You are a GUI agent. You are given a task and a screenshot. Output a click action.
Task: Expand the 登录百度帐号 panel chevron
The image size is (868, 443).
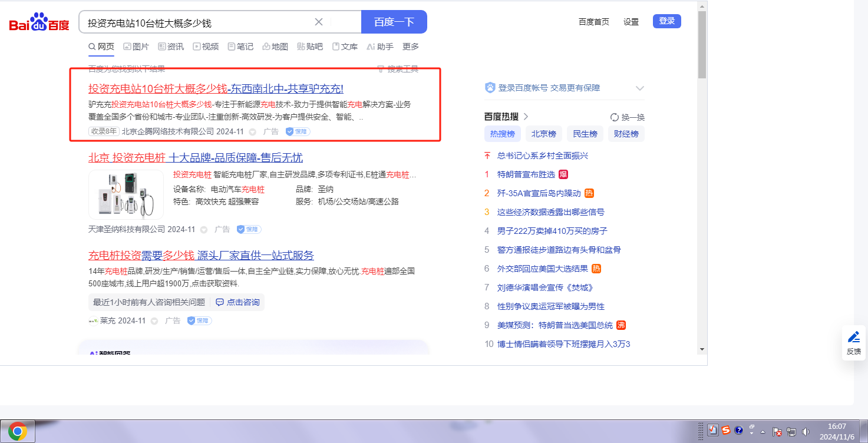640,88
